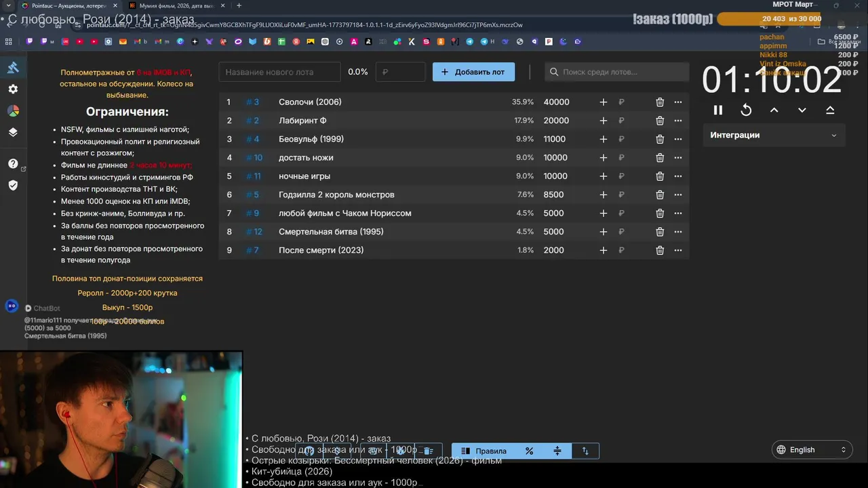Screen dimensions: 868x488
Task: Decrease timer with the down chevron
Action: pyautogui.click(x=802, y=110)
